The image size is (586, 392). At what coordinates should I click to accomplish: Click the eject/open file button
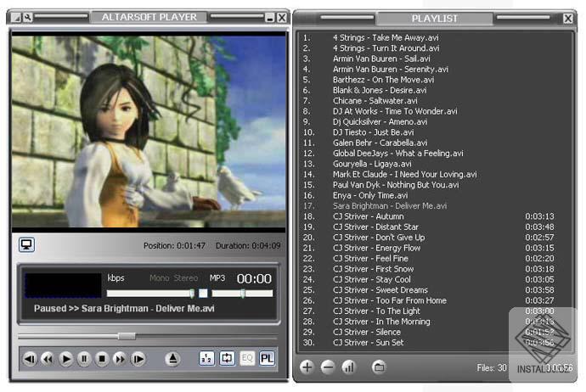(x=172, y=359)
